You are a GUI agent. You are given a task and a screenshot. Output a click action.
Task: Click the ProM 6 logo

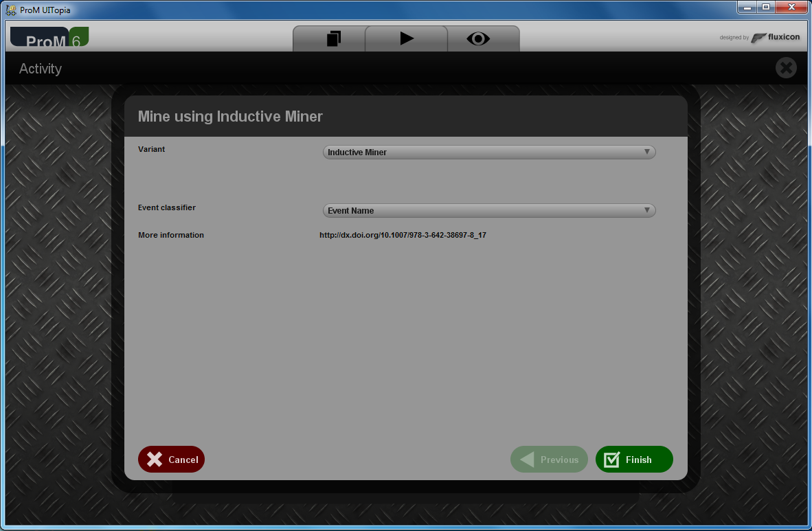coord(49,37)
